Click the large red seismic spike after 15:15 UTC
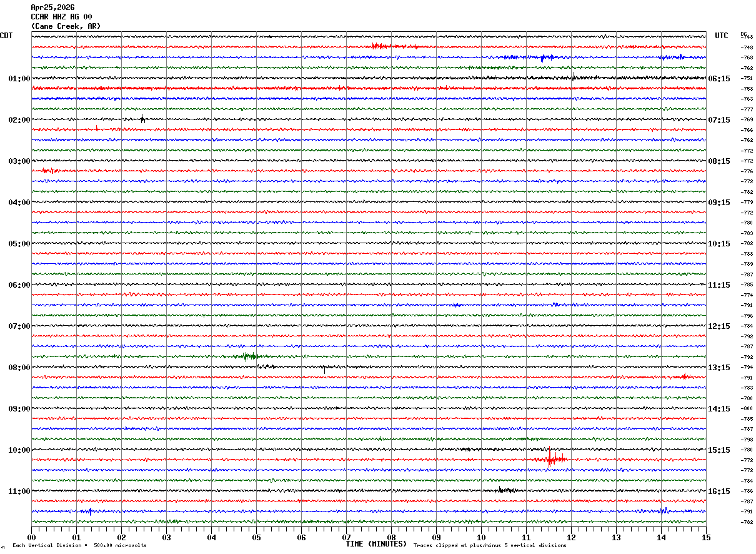 550,459
